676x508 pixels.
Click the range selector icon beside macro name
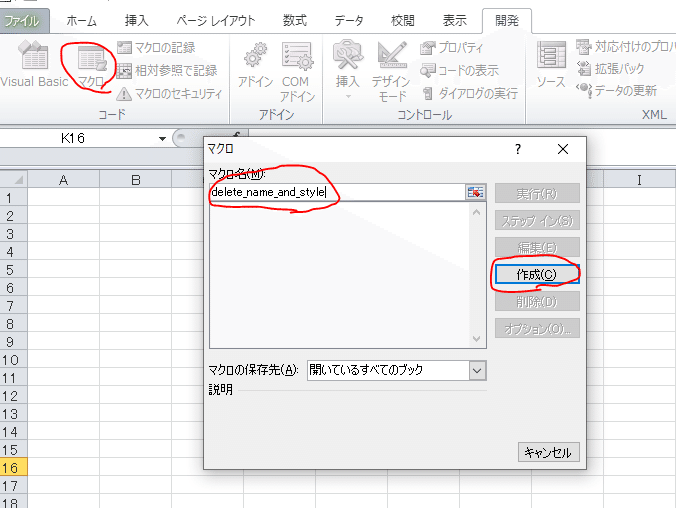tap(475, 192)
